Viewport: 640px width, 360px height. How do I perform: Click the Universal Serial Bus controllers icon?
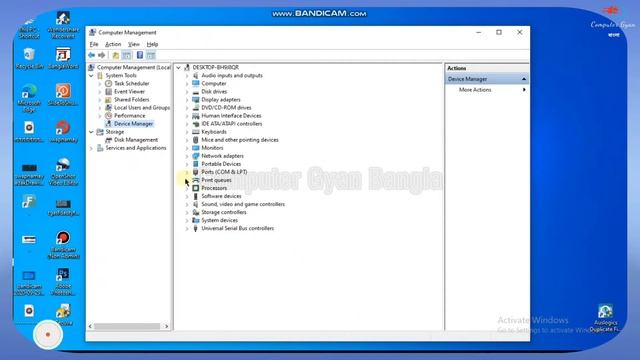[196, 229]
